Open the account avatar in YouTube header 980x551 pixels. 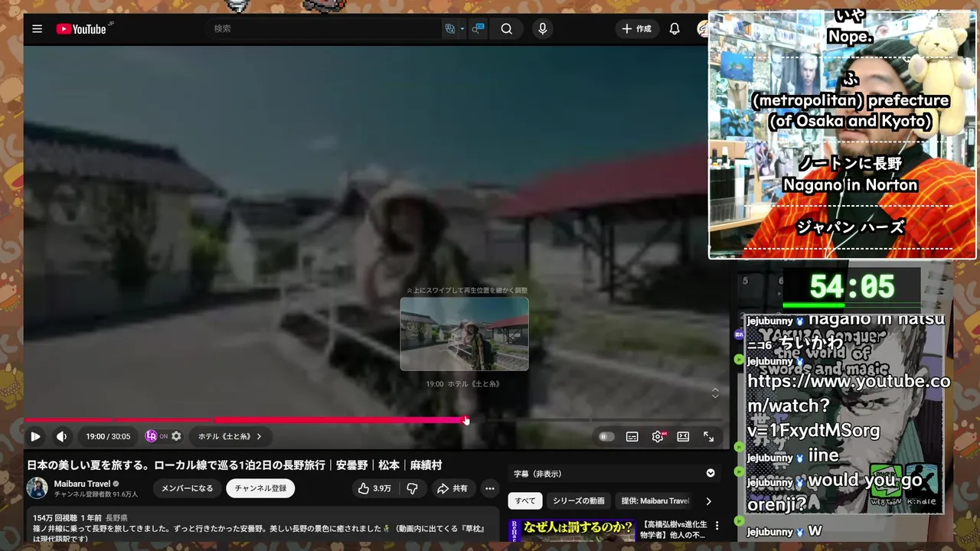pos(702,29)
